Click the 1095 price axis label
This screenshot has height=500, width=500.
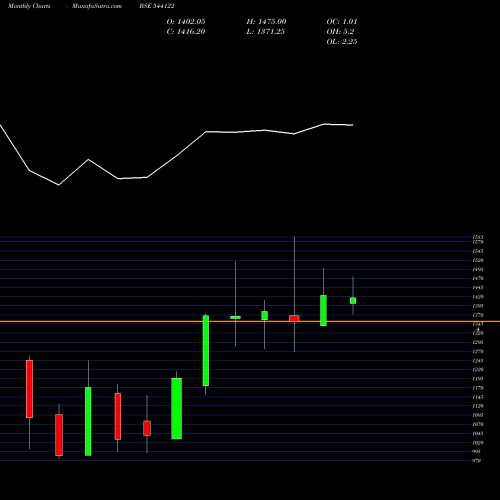pos(478,415)
